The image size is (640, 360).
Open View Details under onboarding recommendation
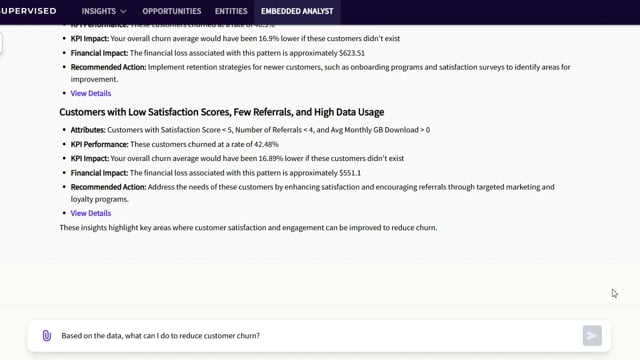(x=91, y=93)
